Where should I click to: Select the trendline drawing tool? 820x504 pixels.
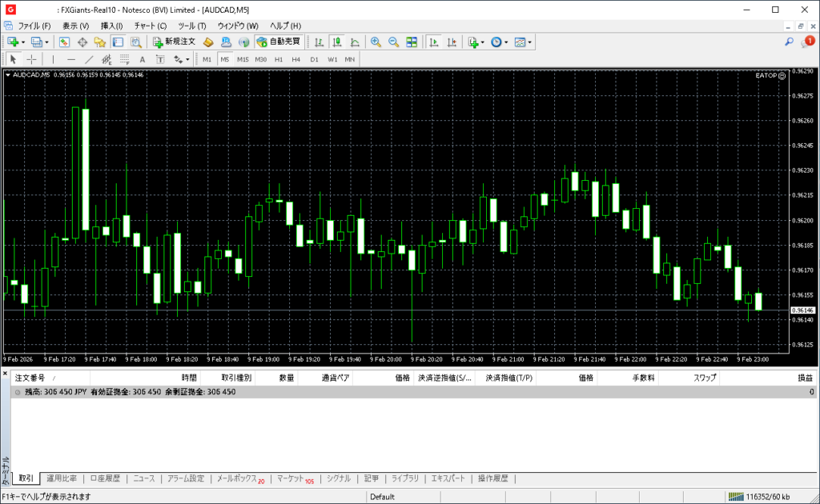coord(89,59)
